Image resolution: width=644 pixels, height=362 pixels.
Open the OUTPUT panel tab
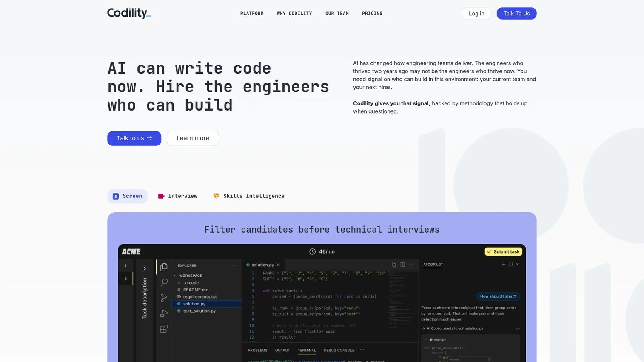point(282,351)
